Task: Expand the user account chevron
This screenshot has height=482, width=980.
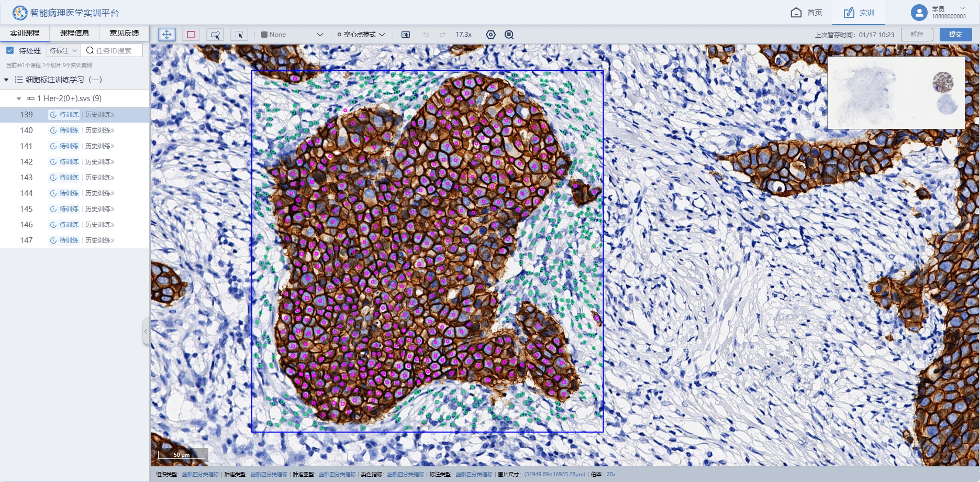Action: click(x=963, y=8)
